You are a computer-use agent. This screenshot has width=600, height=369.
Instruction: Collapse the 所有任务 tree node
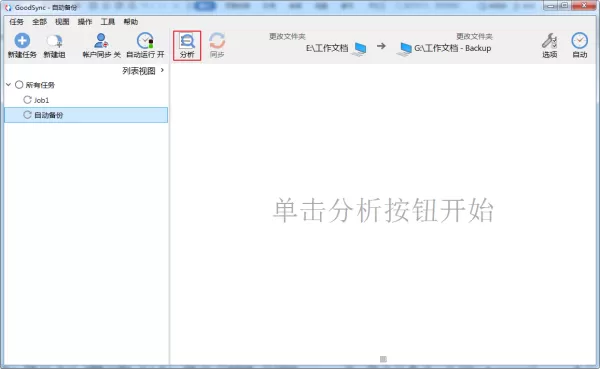(8, 85)
